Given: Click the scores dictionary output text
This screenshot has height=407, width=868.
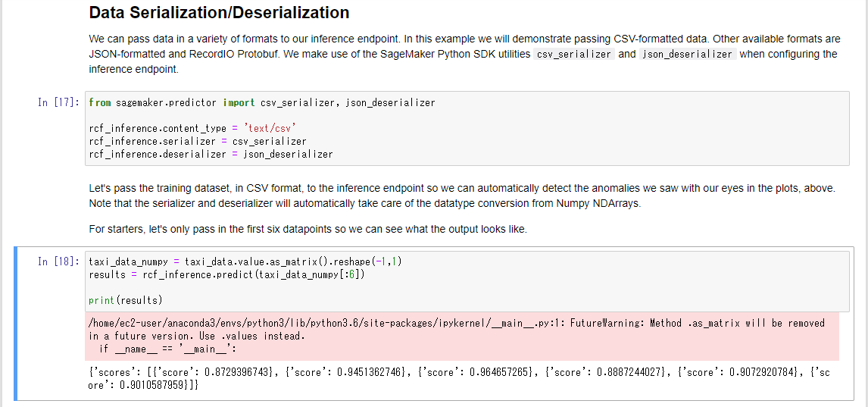Looking at the screenshot, I should (459, 378).
